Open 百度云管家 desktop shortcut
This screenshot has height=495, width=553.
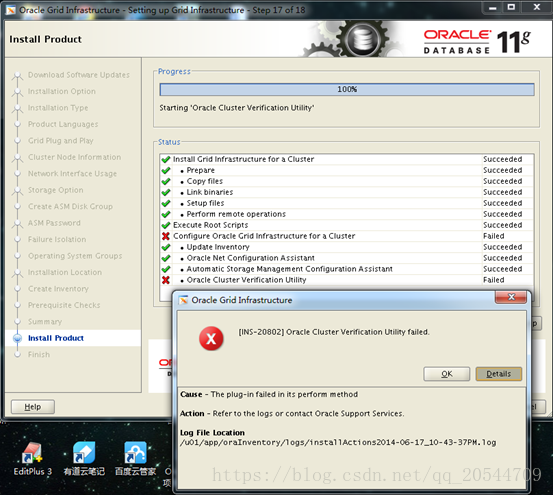click(135, 459)
